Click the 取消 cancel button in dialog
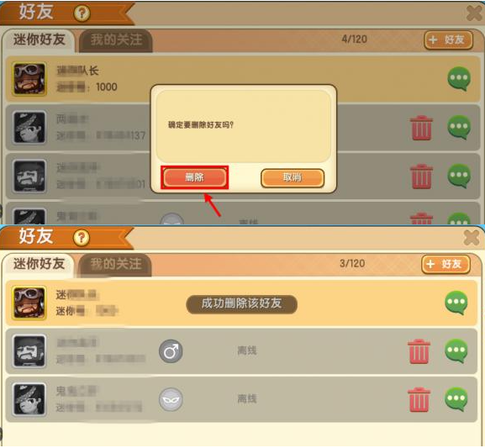Screen dimensions: 485x448 pyautogui.click(x=293, y=177)
